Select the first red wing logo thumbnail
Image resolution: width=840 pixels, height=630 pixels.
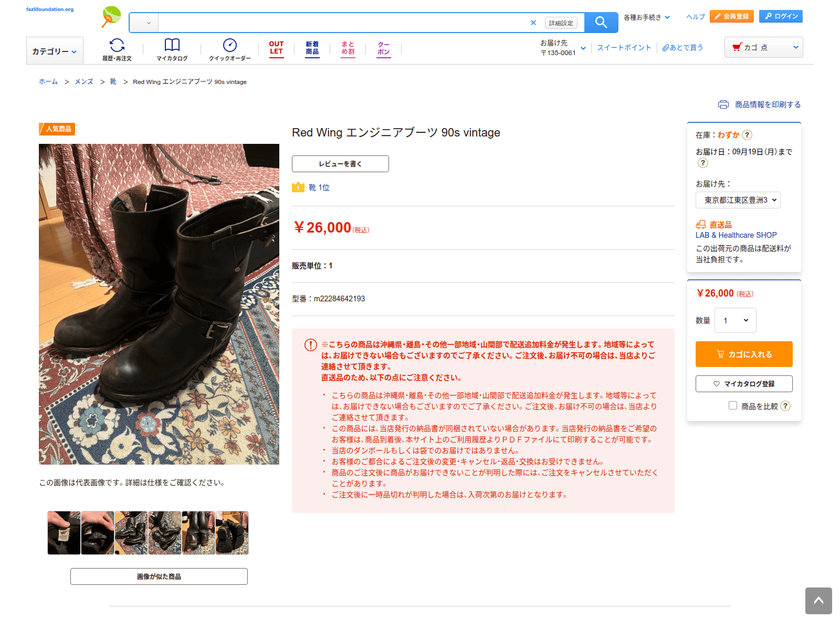click(x=64, y=533)
